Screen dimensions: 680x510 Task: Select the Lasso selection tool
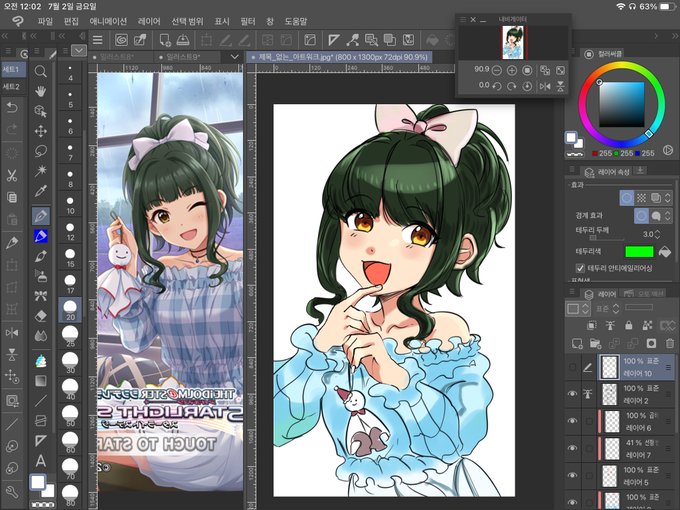tap(40, 151)
